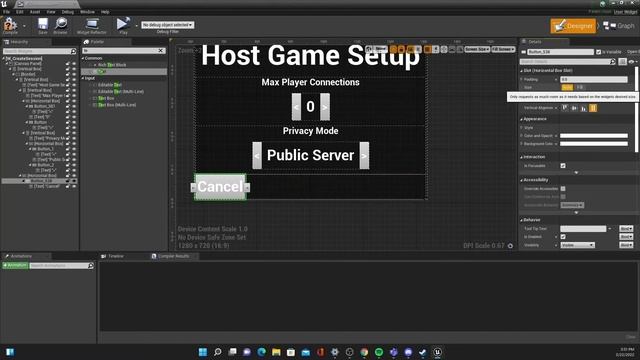Set vertical alignment to center
The height and width of the screenshot is (360, 640).
tap(574, 108)
